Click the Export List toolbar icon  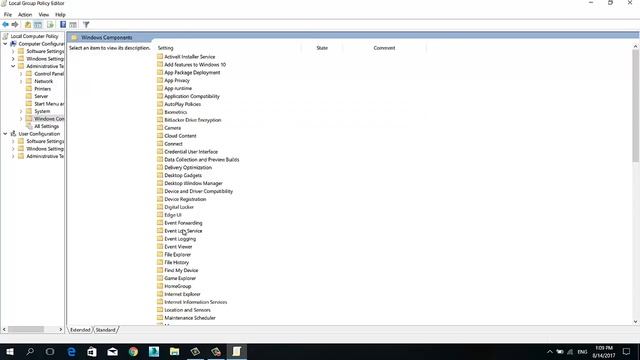tap(50, 25)
